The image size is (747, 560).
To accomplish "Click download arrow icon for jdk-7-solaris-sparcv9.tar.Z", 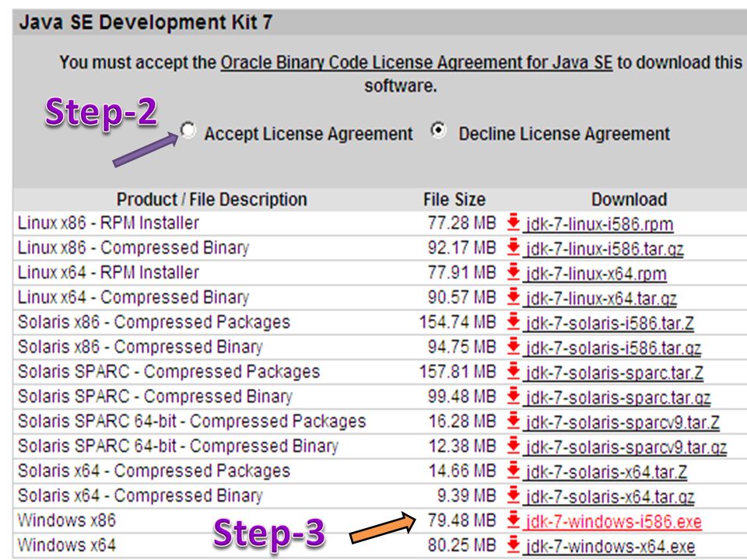I will (x=513, y=421).
